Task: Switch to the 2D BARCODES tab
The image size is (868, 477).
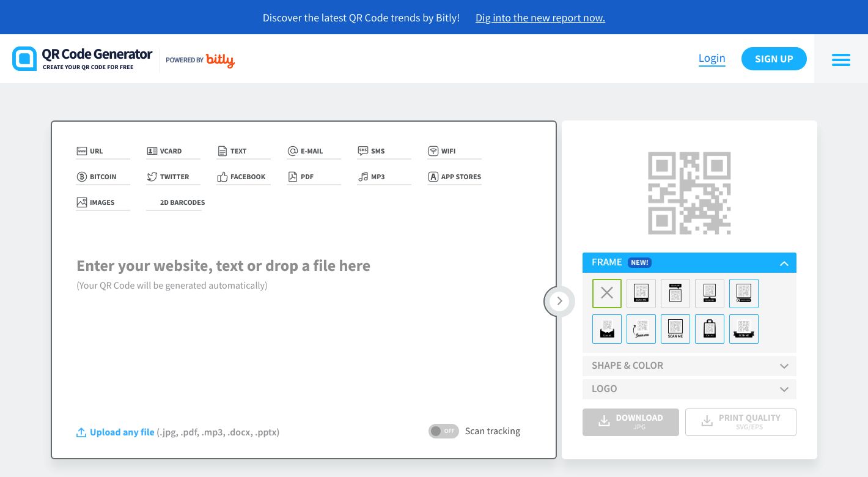Action: (x=176, y=202)
